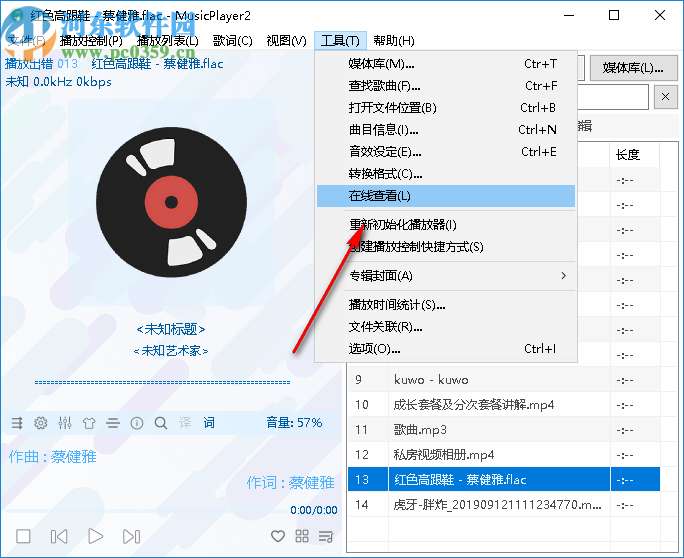
Task: Choose 音效设定(E)... menu entry
Action: 446,151
